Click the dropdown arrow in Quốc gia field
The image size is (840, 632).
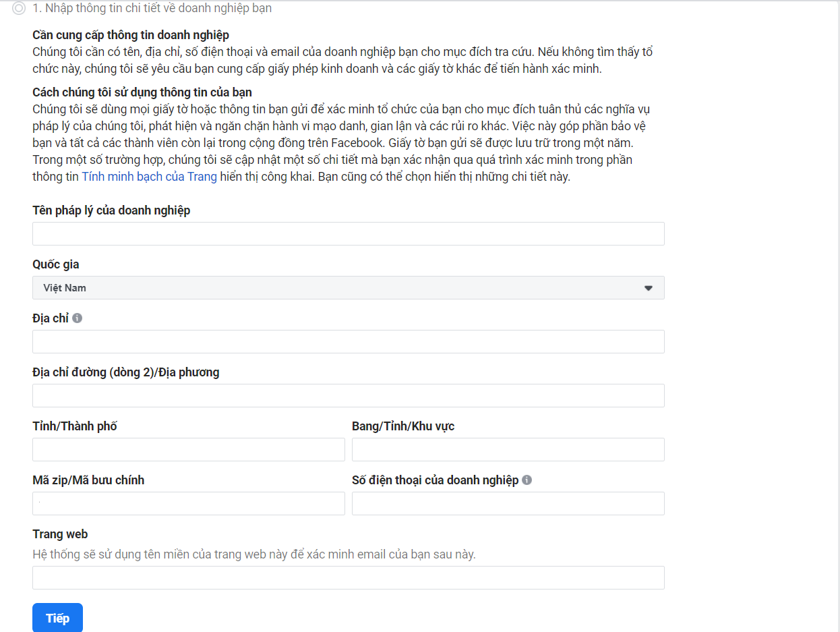648,288
